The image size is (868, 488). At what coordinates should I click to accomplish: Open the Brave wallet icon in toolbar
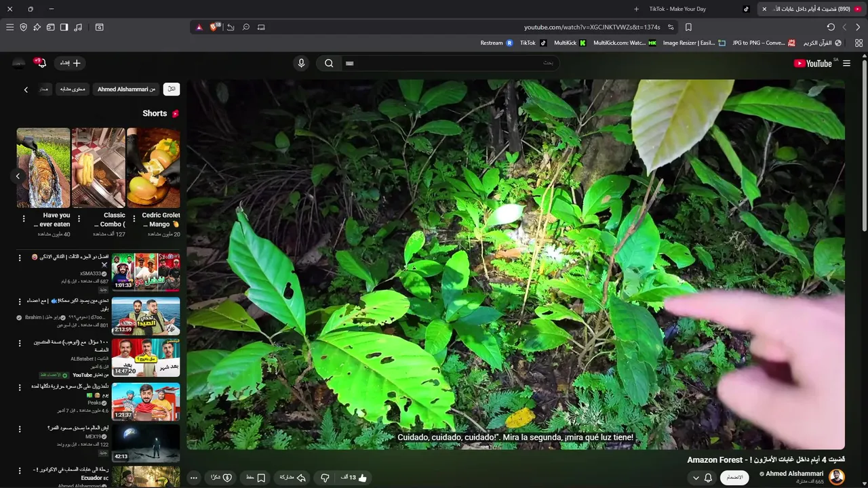click(50, 27)
